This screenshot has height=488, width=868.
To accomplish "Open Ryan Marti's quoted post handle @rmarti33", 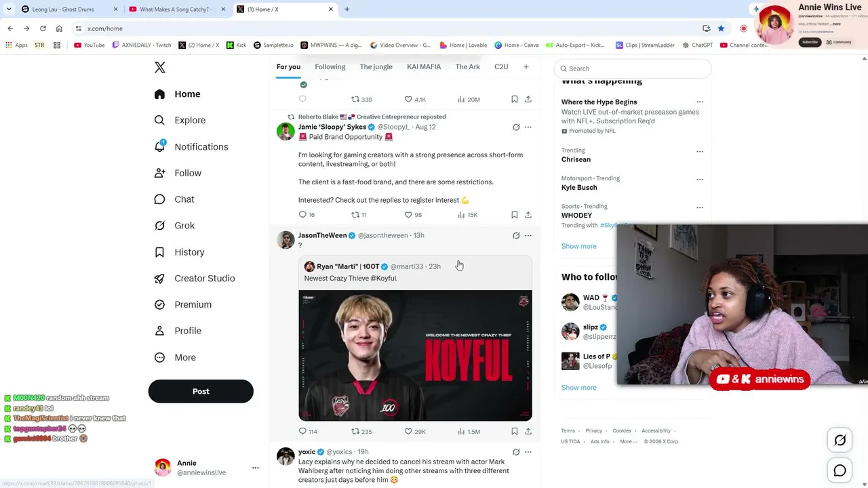I will [x=407, y=266].
